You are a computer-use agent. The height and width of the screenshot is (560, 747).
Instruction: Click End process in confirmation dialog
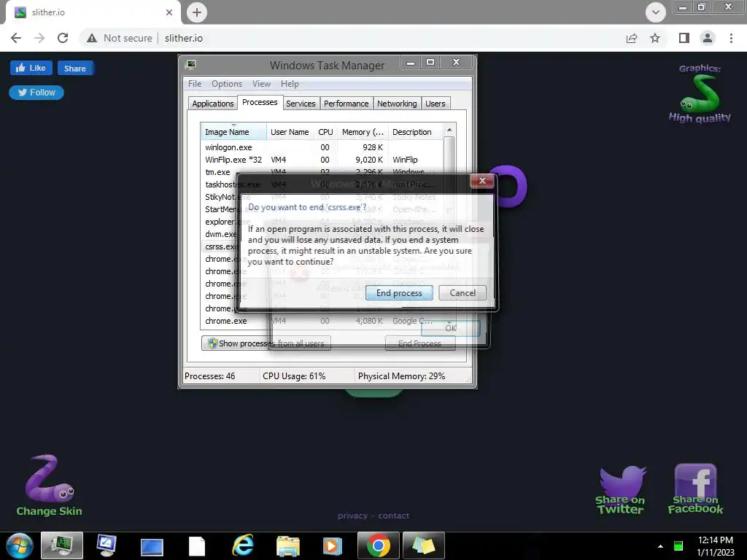[x=399, y=293]
